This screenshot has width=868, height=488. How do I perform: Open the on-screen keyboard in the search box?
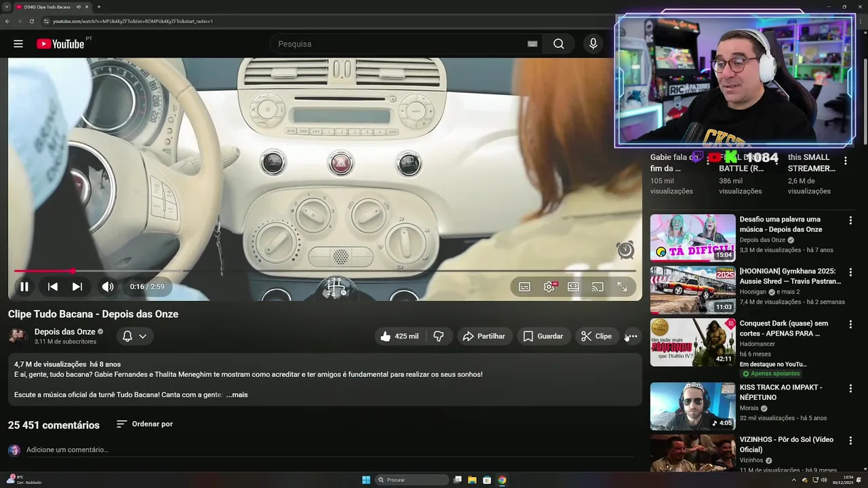[532, 44]
